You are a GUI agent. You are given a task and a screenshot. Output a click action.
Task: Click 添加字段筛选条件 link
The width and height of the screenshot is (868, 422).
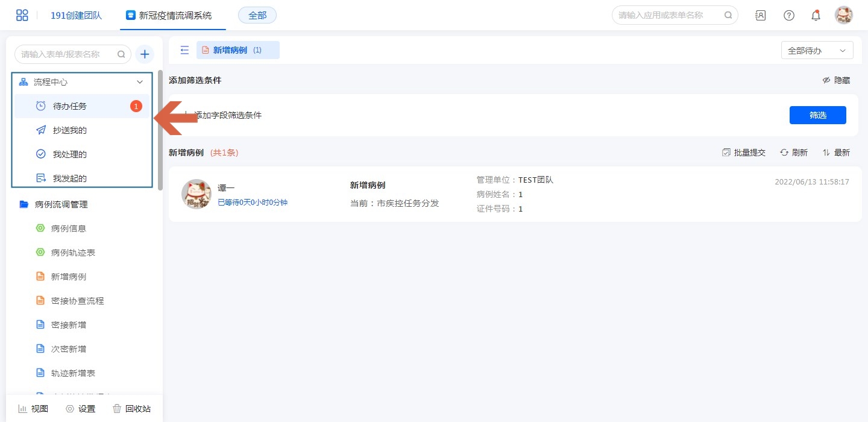(x=228, y=115)
